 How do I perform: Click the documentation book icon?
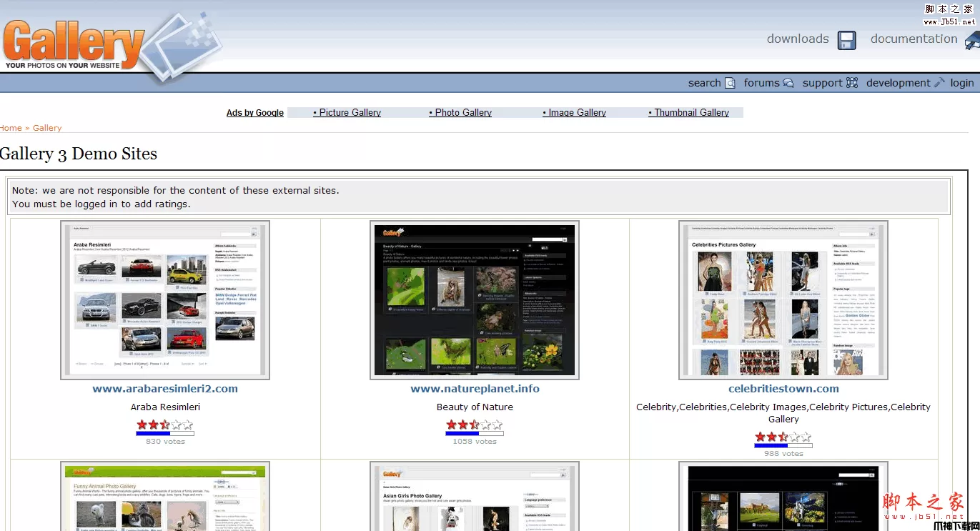[x=971, y=41]
